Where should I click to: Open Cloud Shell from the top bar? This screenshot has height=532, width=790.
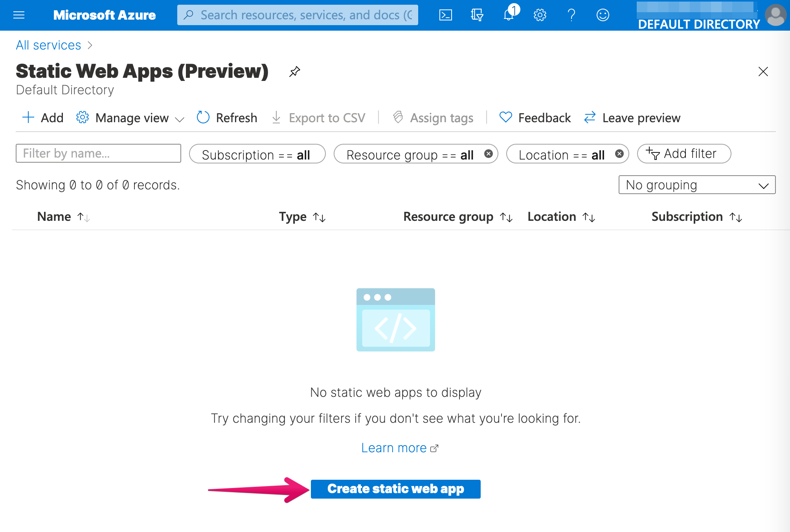pos(445,15)
